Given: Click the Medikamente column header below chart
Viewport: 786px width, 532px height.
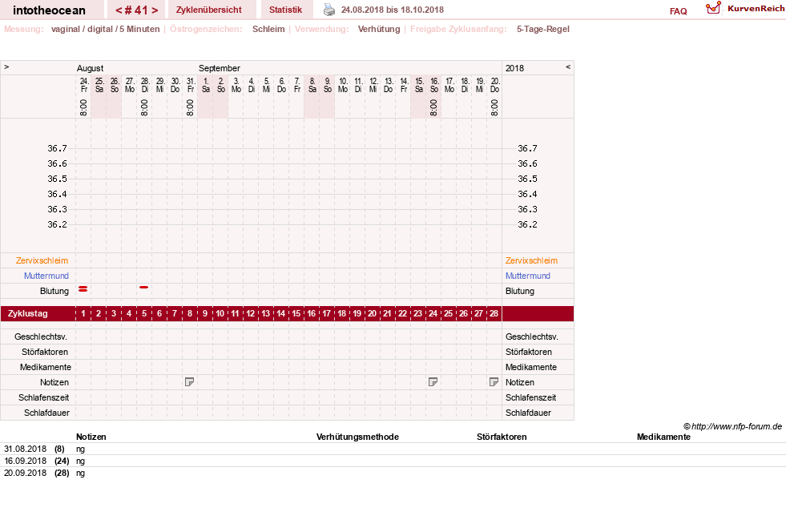Looking at the screenshot, I should coord(663,437).
